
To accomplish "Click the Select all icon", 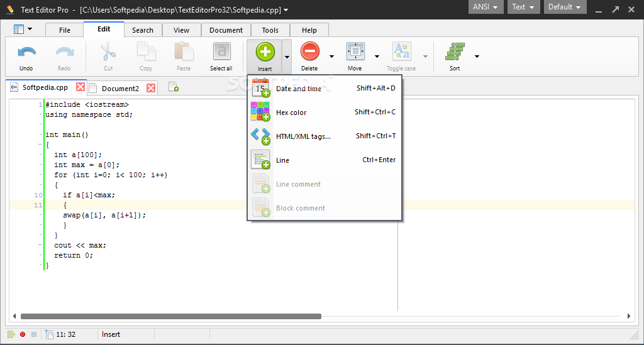I will 221,52.
